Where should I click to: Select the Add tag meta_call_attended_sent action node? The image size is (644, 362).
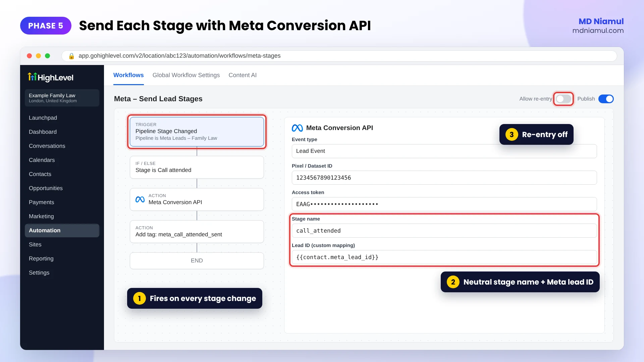[197, 232]
